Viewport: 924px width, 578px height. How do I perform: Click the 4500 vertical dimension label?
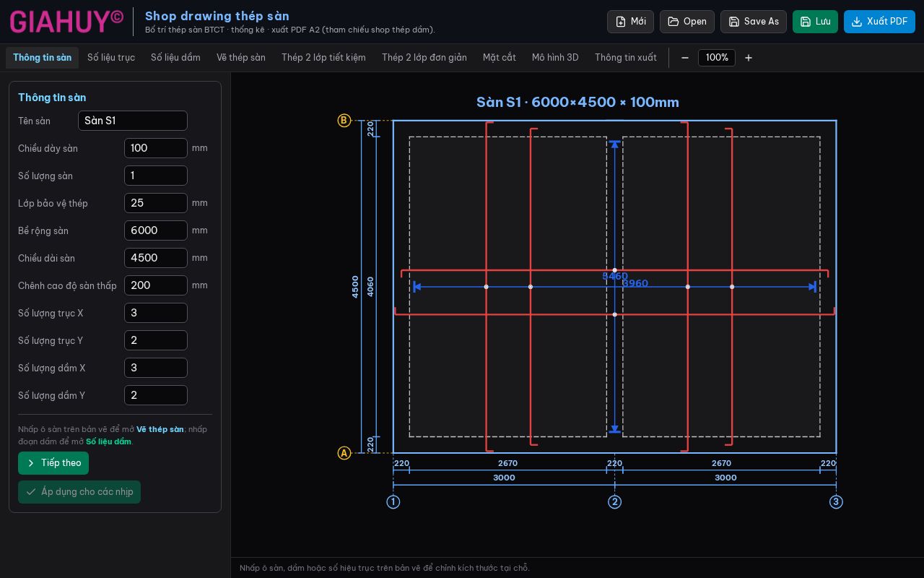(x=355, y=287)
